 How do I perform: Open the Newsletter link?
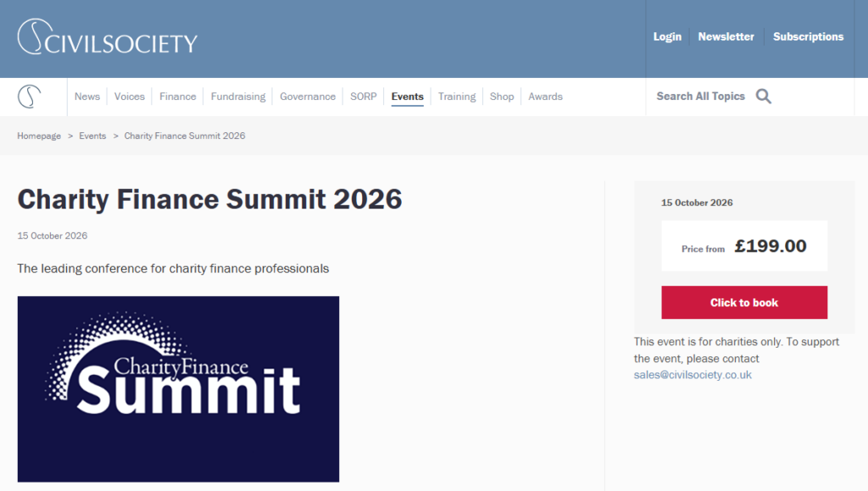click(726, 36)
